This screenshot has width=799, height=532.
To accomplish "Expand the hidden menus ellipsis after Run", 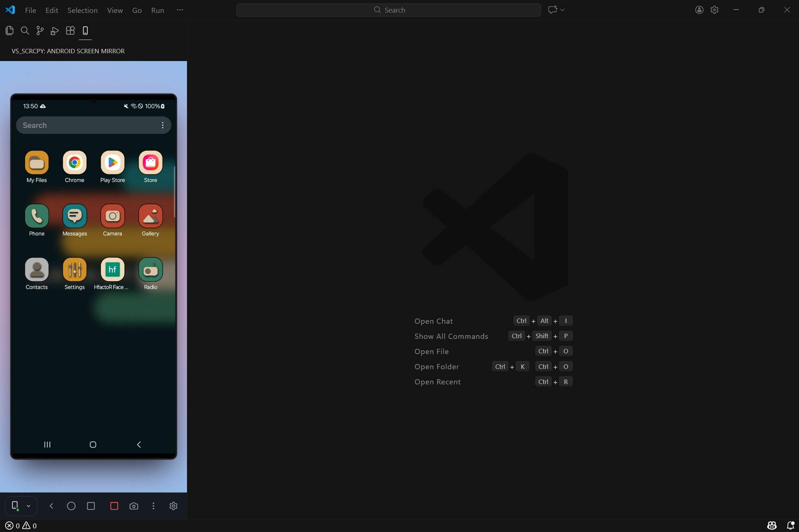I will pyautogui.click(x=180, y=10).
